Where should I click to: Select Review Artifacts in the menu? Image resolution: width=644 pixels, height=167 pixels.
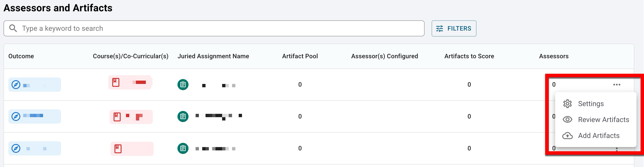(x=603, y=120)
